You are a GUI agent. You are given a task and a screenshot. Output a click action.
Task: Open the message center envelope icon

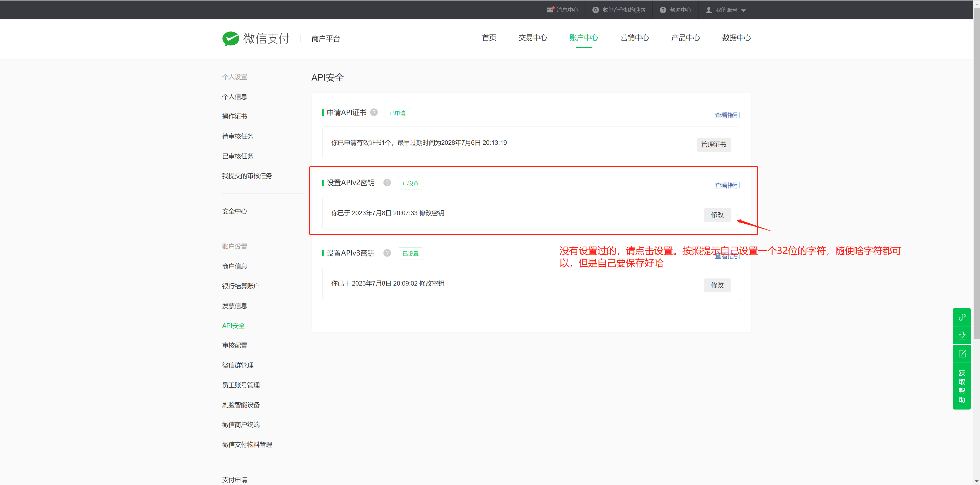pos(550,10)
